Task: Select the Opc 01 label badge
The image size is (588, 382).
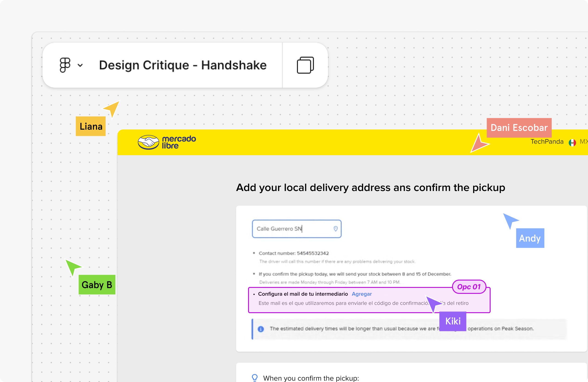Action: point(469,287)
